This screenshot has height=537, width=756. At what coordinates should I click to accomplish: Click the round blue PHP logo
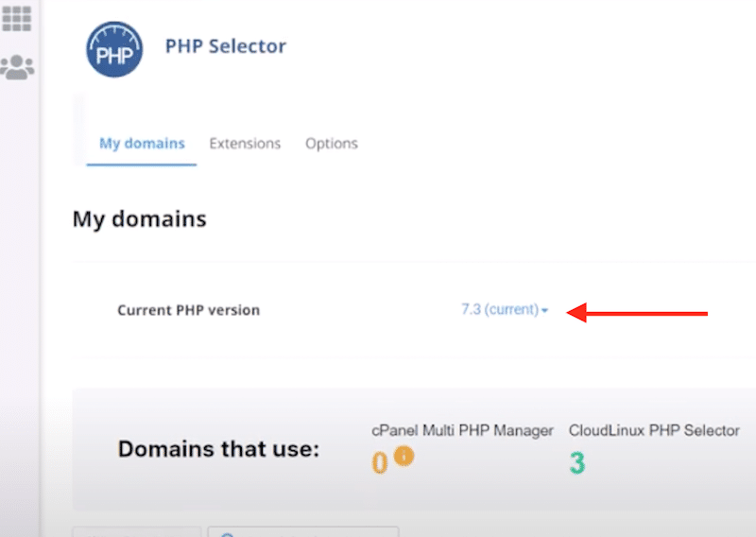pos(114,49)
